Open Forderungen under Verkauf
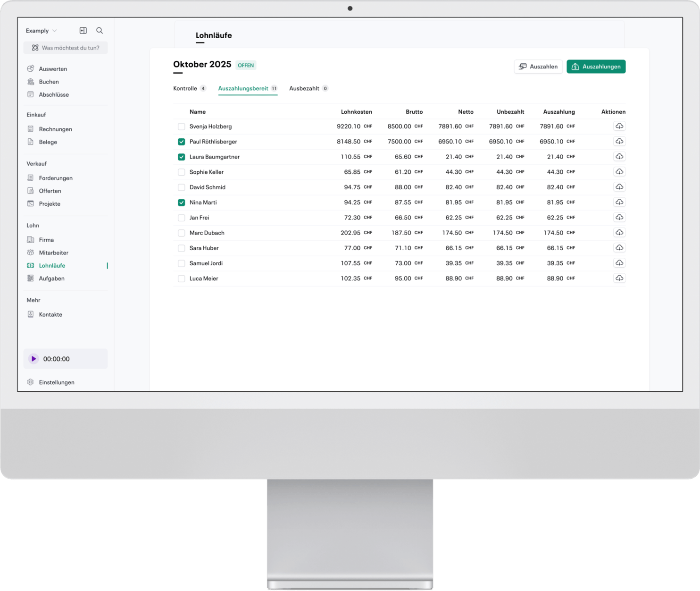 coord(56,178)
